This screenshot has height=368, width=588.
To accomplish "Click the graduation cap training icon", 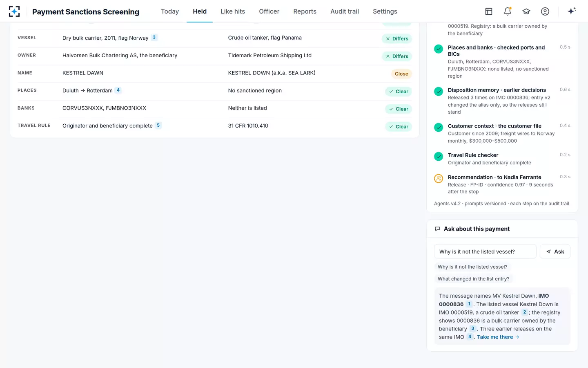I will coord(526,11).
